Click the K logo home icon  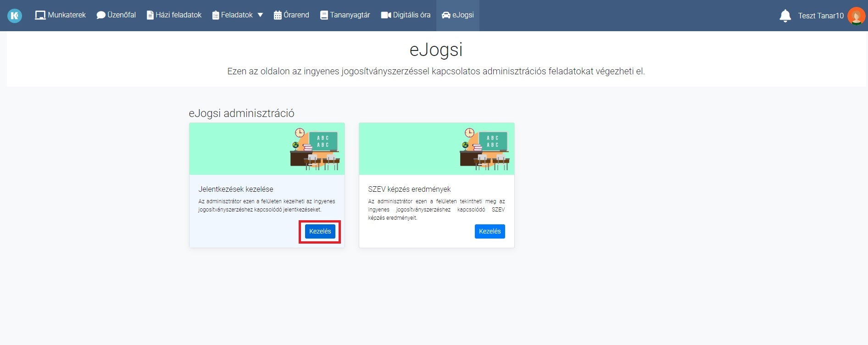(15, 16)
